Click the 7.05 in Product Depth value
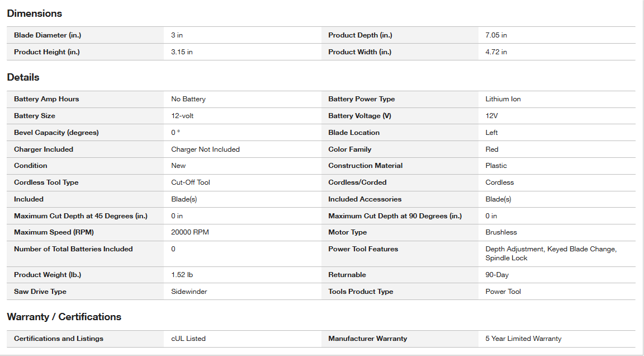The image size is (644, 356). pos(496,35)
